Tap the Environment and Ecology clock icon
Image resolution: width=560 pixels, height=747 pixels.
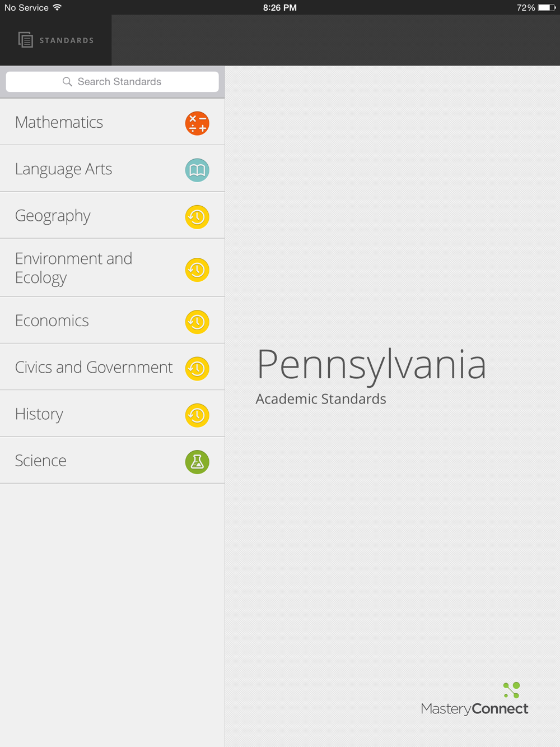[197, 270]
